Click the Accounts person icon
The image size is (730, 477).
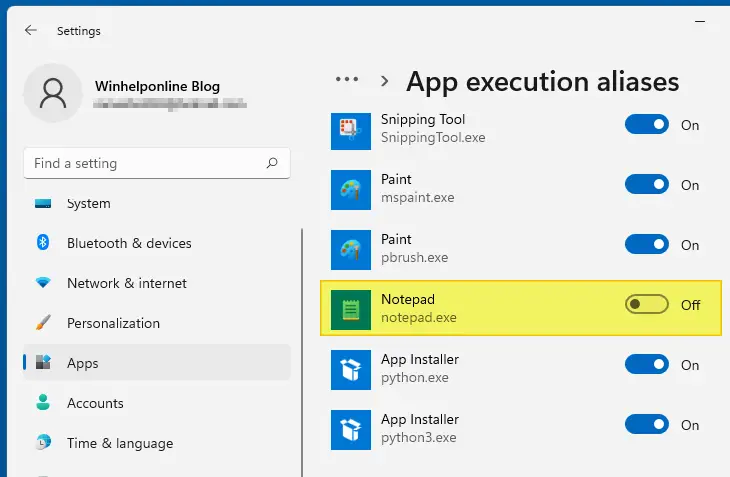coord(43,402)
